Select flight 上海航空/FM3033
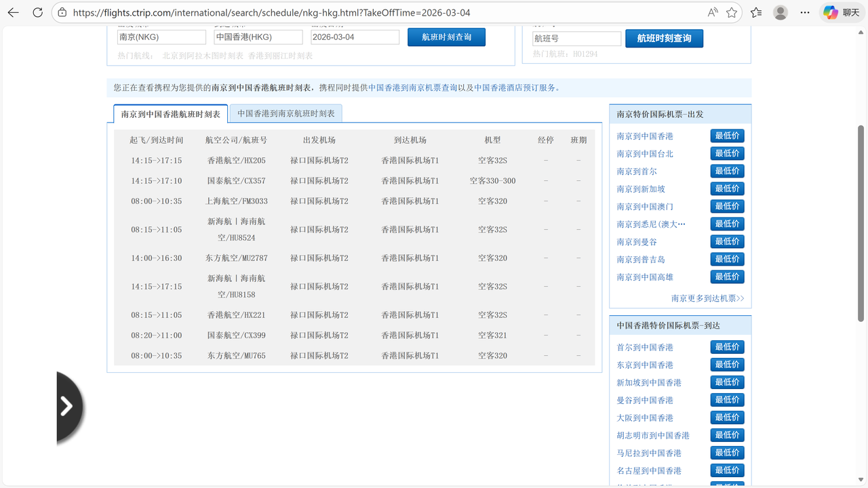The image size is (868, 488). tap(237, 201)
